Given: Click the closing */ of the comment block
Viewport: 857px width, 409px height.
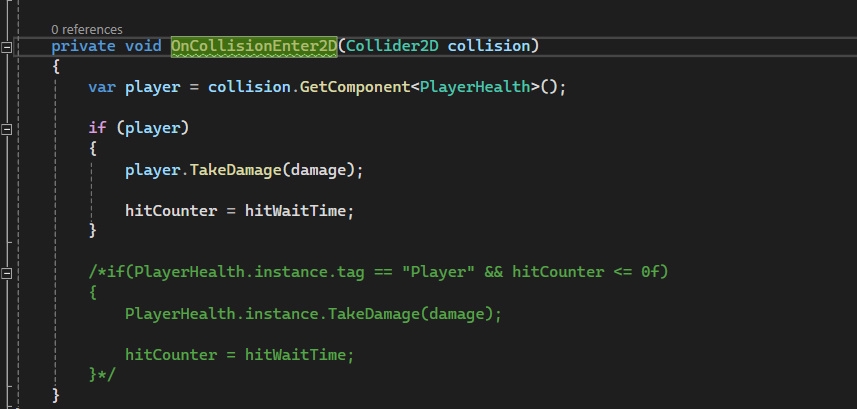Looking at the screenshot, I should pyautogui.click(x=107, y=375).
